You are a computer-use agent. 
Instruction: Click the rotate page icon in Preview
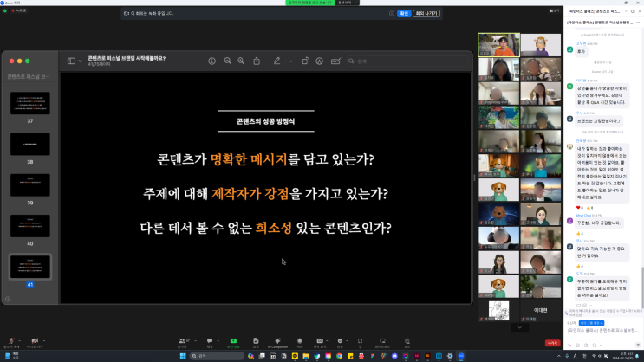point(304,61)
